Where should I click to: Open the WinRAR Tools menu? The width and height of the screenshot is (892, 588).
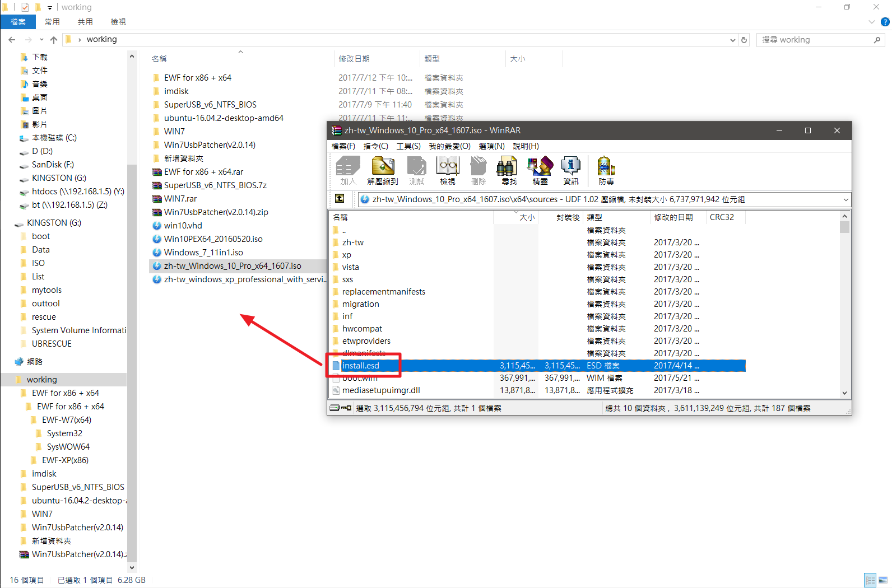(x=408, y=146)
